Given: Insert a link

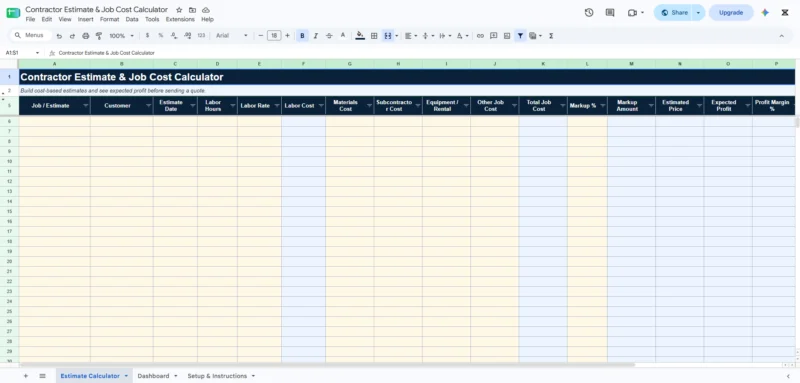Looking at the screenshot, I should [480, 36].
